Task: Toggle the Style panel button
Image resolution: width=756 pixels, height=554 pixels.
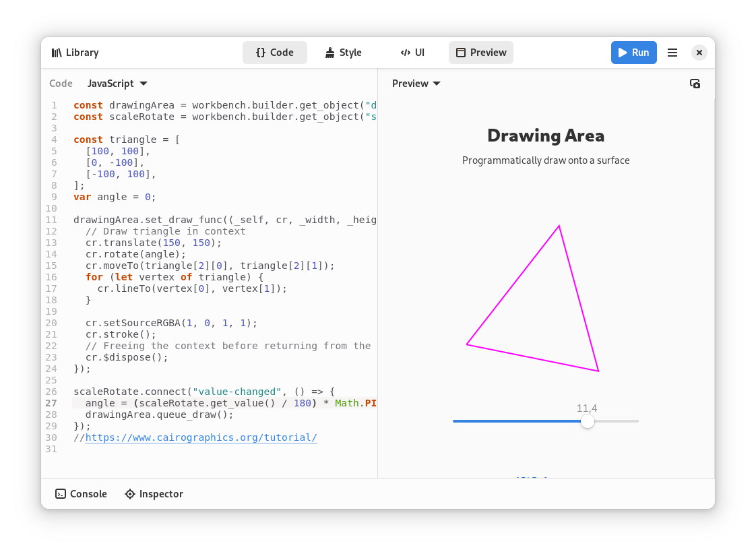Action: [x=343, y=53]
